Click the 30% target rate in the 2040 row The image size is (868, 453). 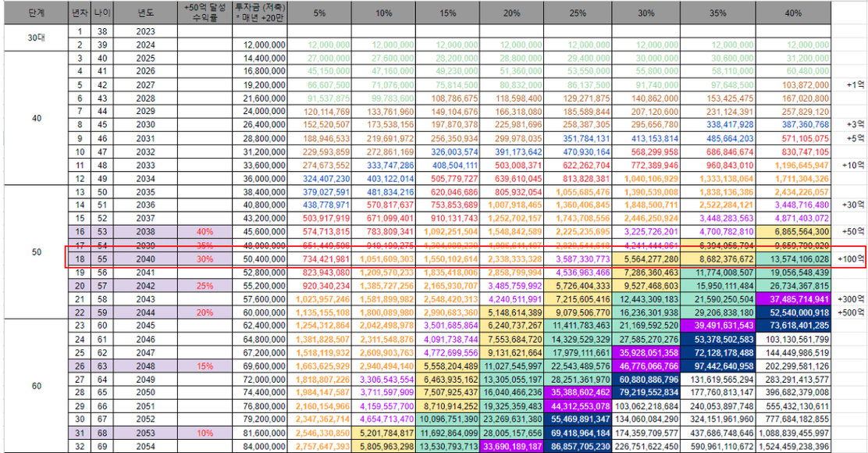204,259
